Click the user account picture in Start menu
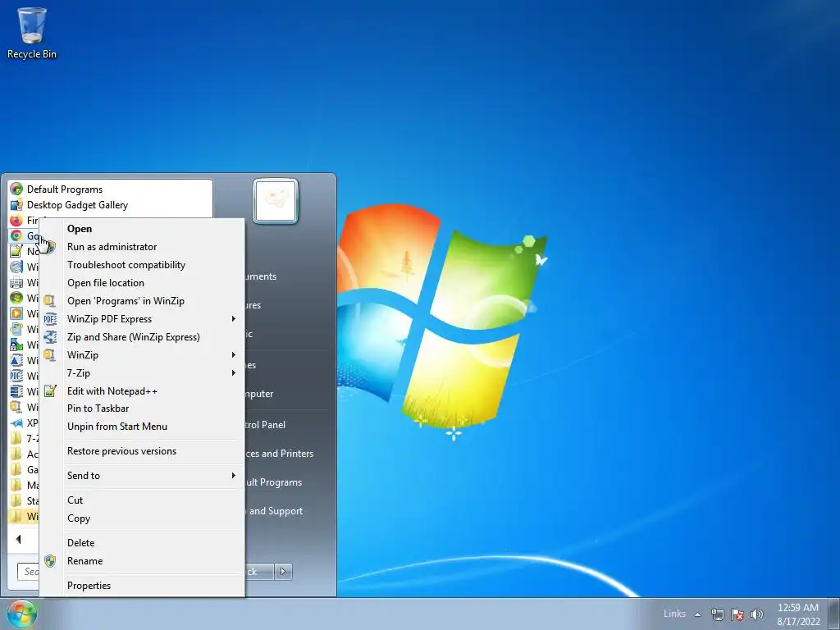The width and height of the screenshot is (840, 630). pos(276,201)
